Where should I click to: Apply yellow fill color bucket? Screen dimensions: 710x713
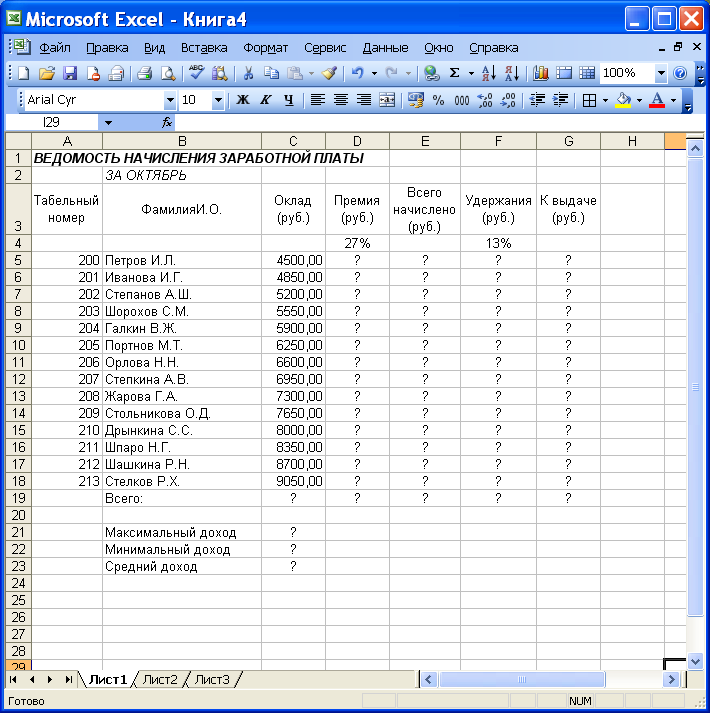[623, 100]
